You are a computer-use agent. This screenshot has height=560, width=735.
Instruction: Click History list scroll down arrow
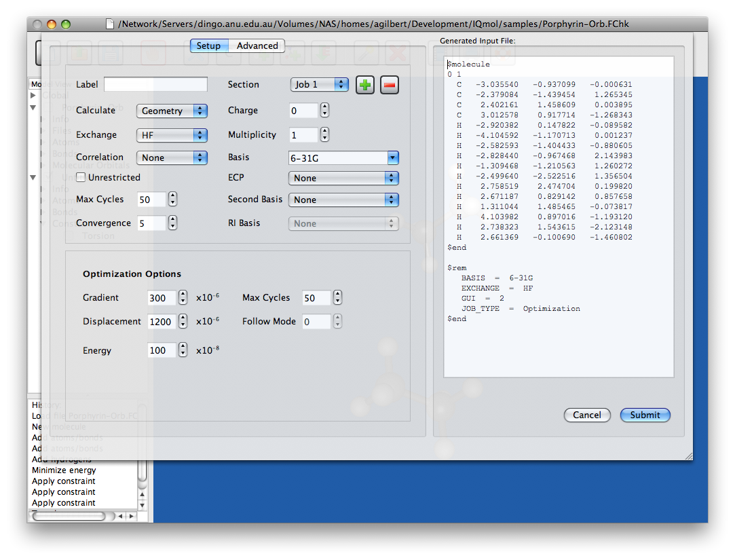pyautogui.click(x=142, y=505)
